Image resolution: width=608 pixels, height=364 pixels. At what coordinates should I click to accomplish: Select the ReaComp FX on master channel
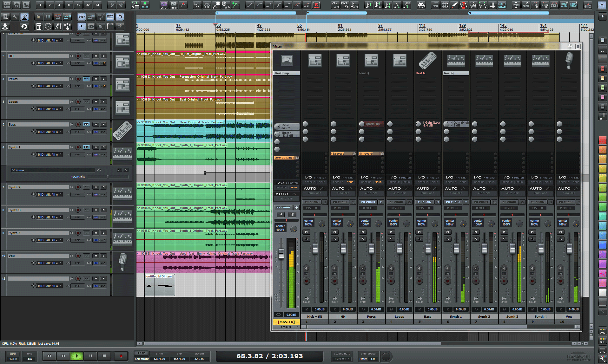click(287, 73)
